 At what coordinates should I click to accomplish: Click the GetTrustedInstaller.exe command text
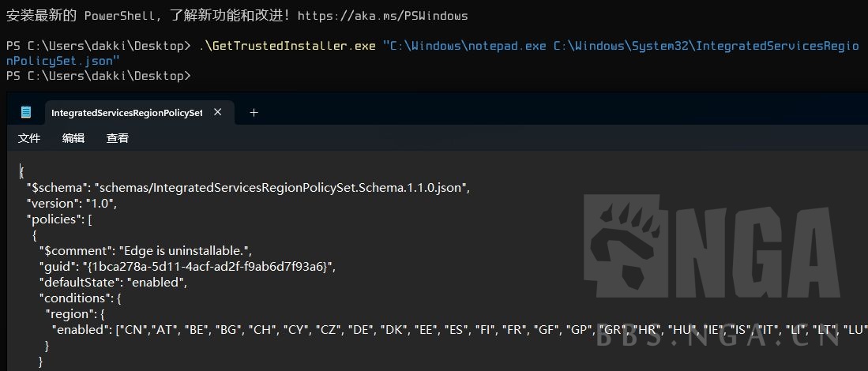pyautogui.click(x=287, y=46)
